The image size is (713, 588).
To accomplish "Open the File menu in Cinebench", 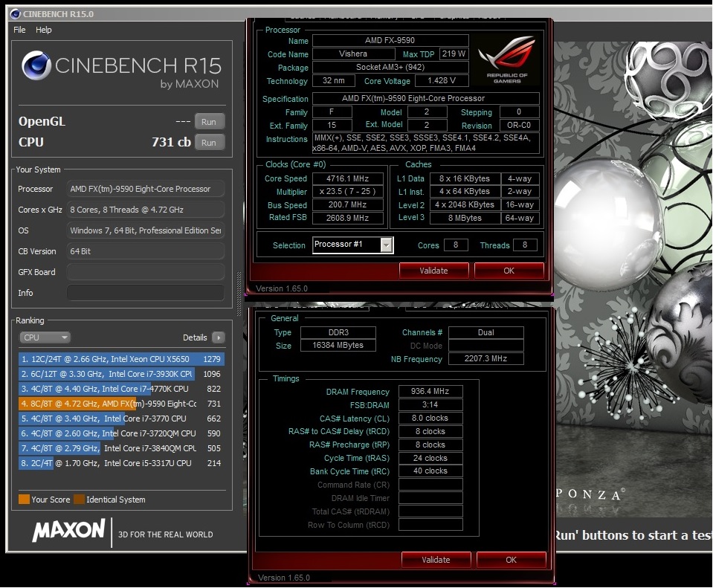I will click(x=19, y=30).
